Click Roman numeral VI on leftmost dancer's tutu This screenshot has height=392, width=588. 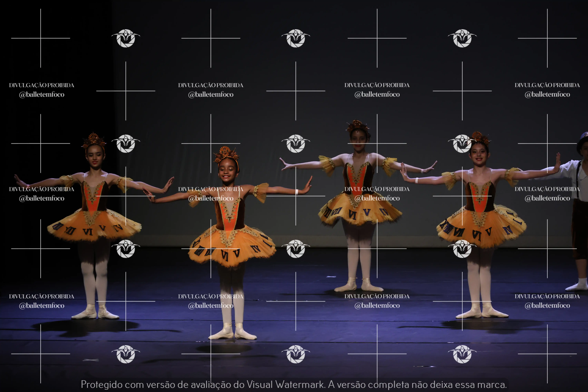click(88, 232)
